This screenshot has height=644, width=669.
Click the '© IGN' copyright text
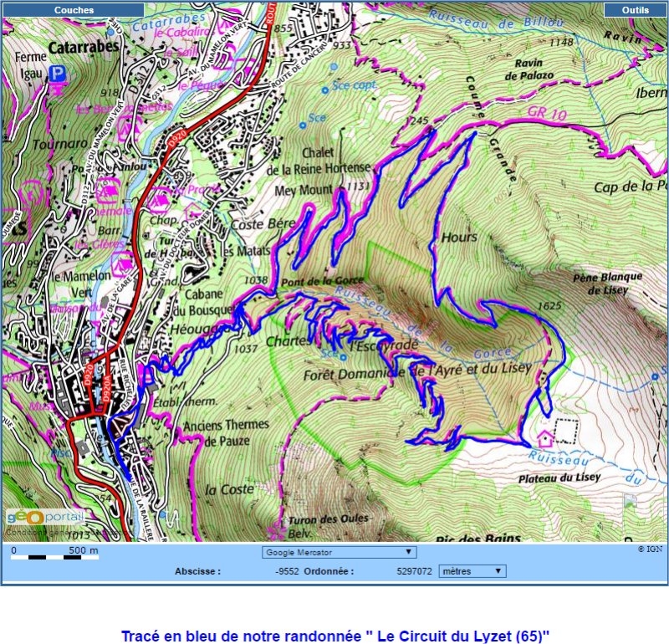[x=651, y=549]
